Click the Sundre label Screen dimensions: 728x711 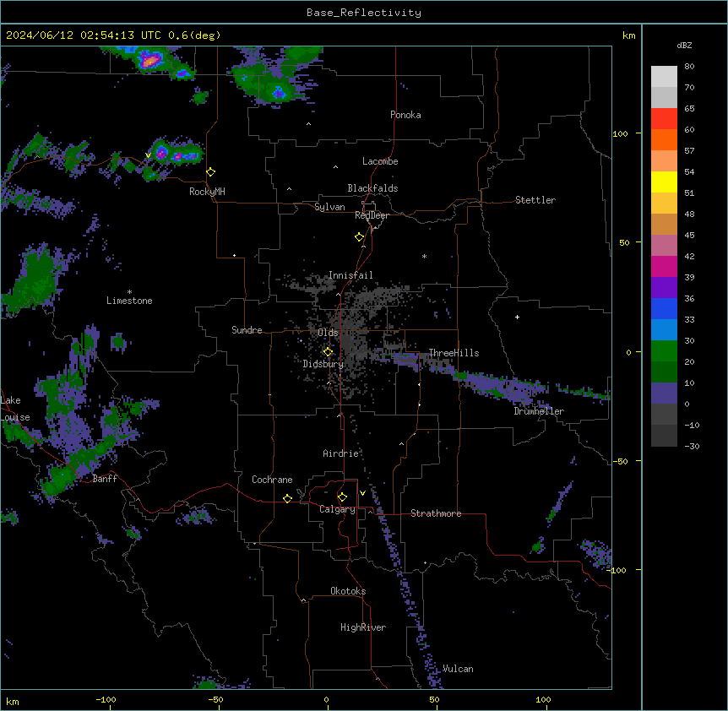(x=247, y=330)
